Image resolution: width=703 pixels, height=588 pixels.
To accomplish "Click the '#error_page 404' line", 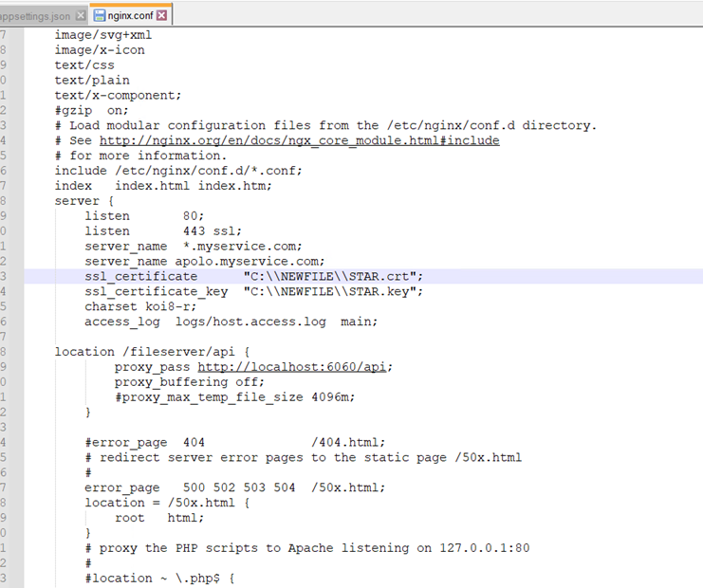I will [x=234, y=442].
